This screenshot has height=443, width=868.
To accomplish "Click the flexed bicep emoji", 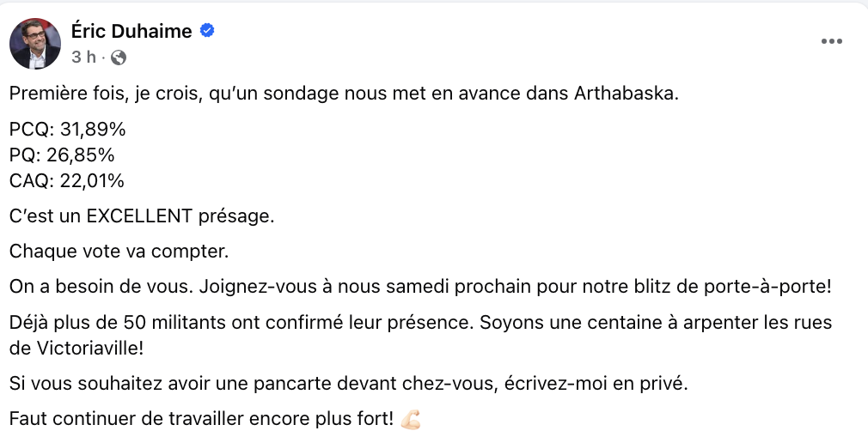I will (x=410, y=419).
